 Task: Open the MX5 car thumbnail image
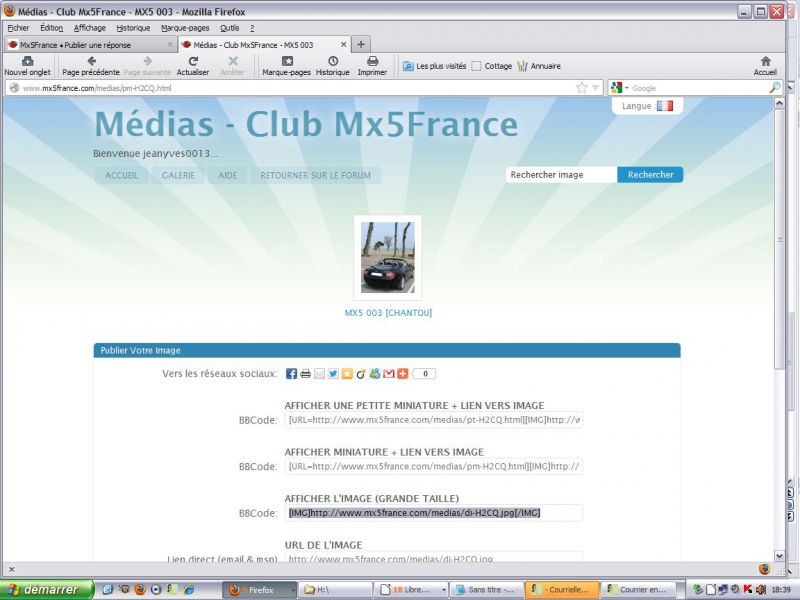[x=388, y=258]
